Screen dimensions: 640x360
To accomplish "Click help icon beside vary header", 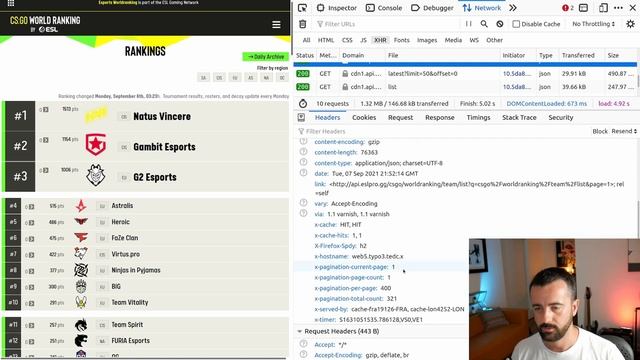I will pos(303,203).
